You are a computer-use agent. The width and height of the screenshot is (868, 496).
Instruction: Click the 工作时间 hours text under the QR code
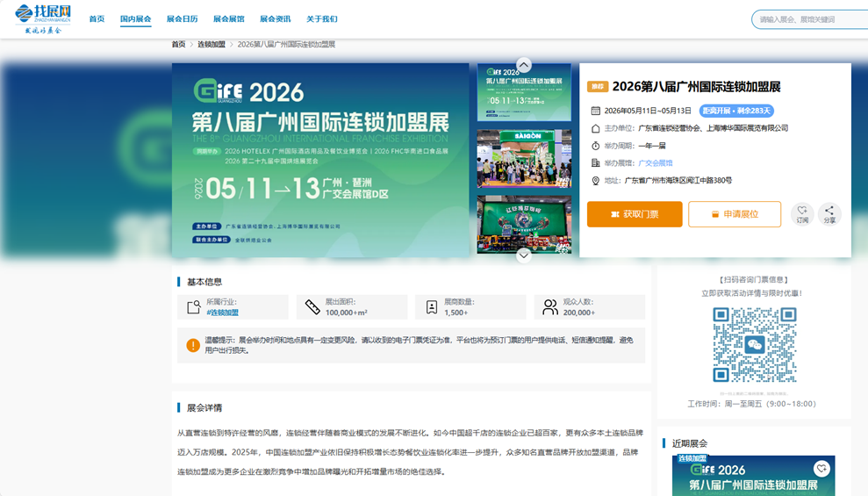coord(752,404)
